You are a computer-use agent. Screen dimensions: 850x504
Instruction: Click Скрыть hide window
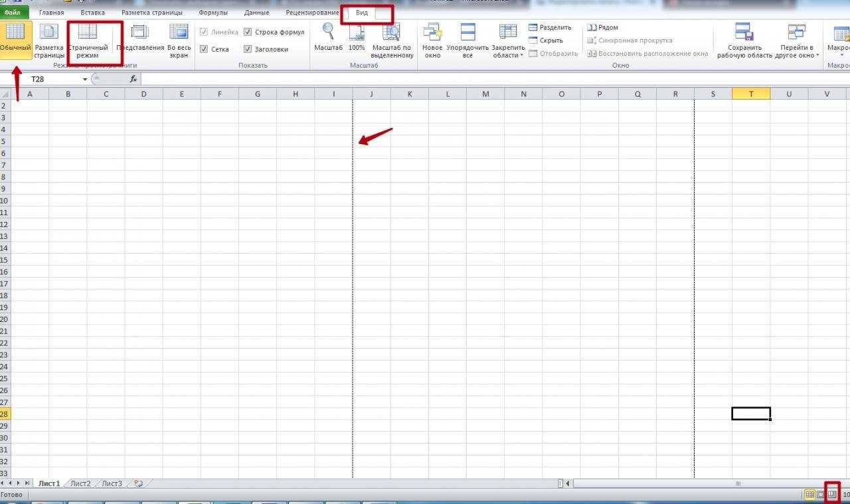pos(546,41)
